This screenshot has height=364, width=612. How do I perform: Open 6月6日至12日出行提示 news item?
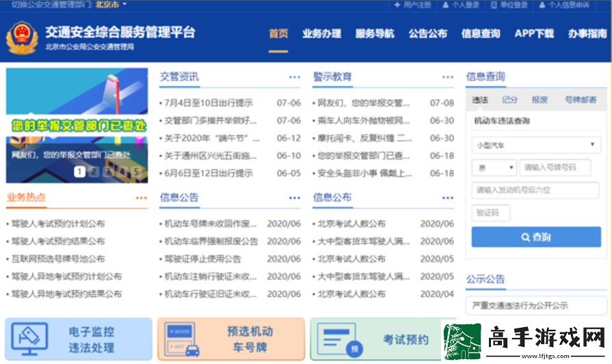[209, 173]
